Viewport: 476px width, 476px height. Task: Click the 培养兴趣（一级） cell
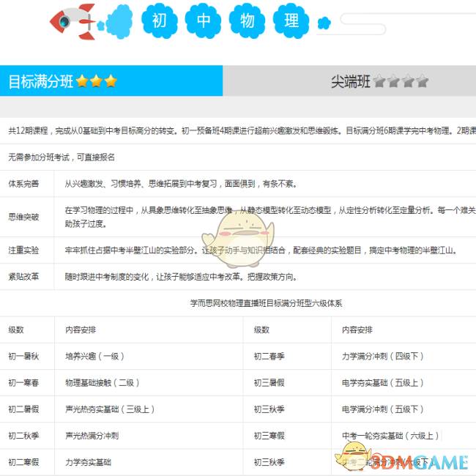(94, 356)
